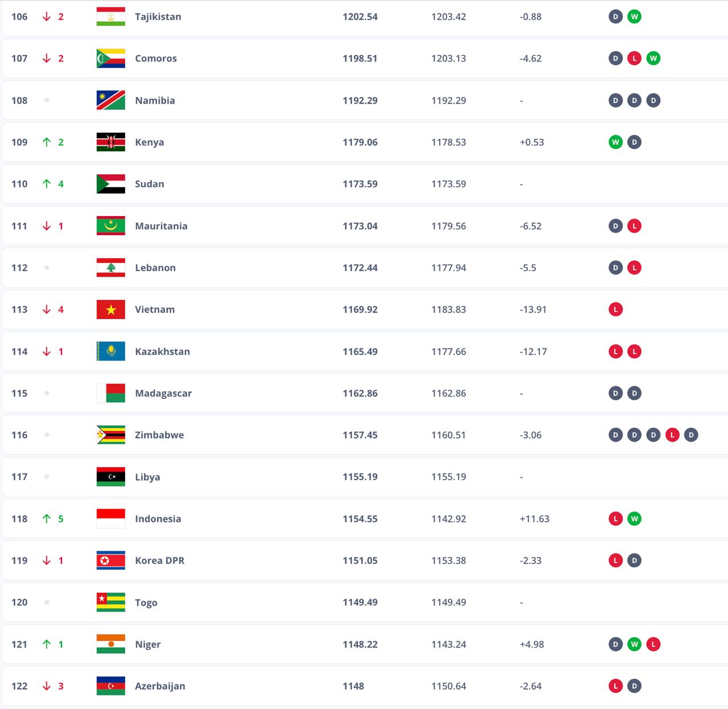Click the Comoros flag icon
The width and height of the screenshot is (728, 709).
[111, 58]
